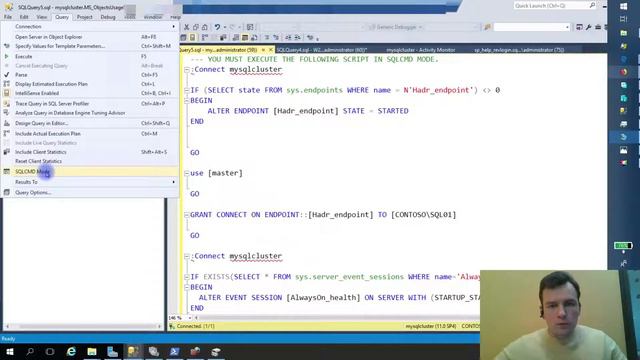The height and width of the screenshot is (360, 640).
Task: Click Display Estimated Execution Plan
Action: coord(90,84)
